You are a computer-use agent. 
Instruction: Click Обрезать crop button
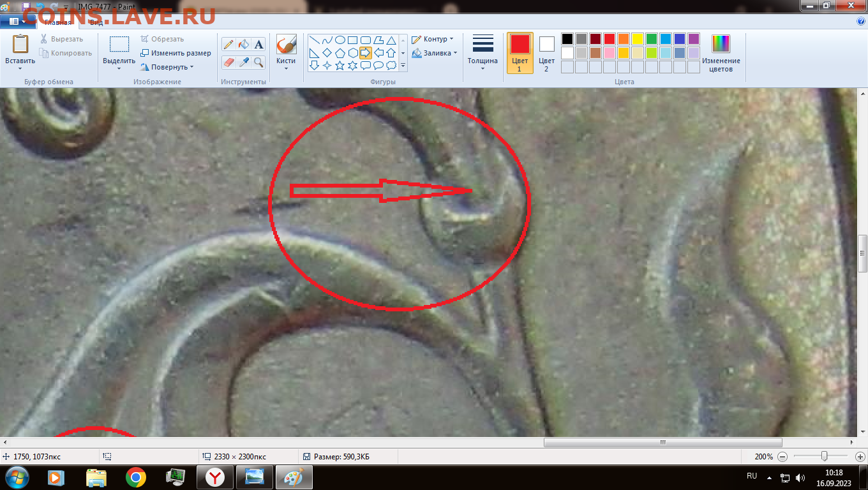162,39
